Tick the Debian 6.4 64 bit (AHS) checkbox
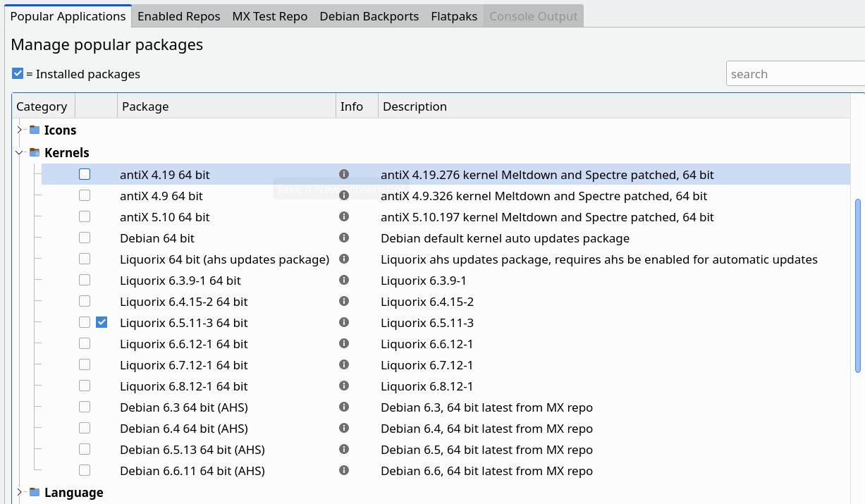 click(85, 428)
